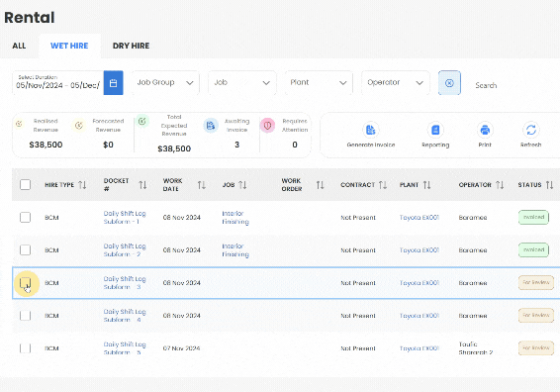Check the Subform - 4 row checkbox
This screenshot has width=560, height=392.
[x=26, y=316]
